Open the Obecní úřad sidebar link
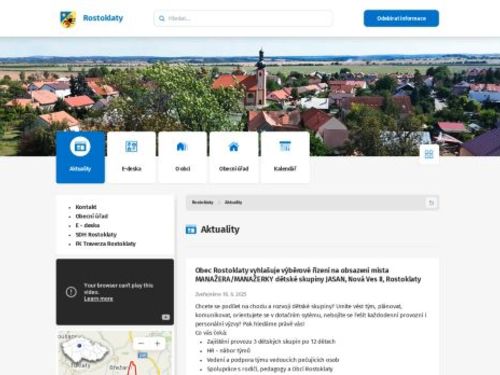500x375 pixels. click(x=92, y=216)
